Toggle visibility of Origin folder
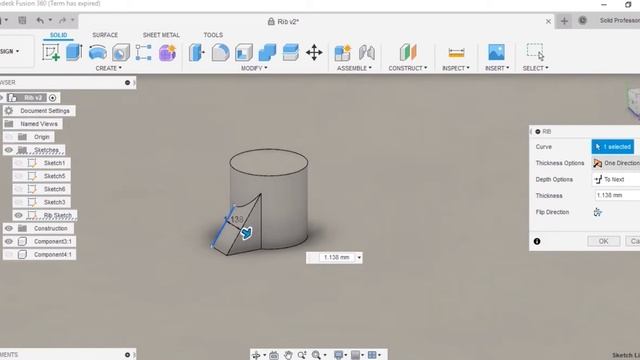 point(9,137)
